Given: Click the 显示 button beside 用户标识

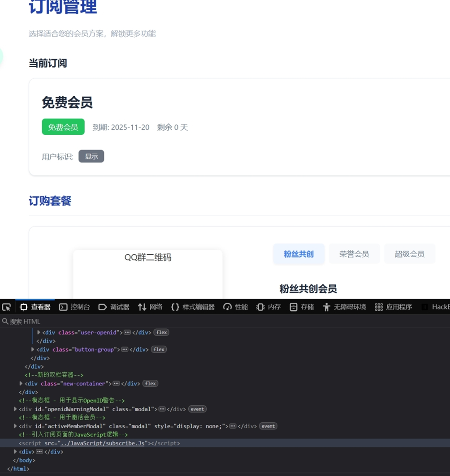Looking at the screenshot, I should pos(91,156).
